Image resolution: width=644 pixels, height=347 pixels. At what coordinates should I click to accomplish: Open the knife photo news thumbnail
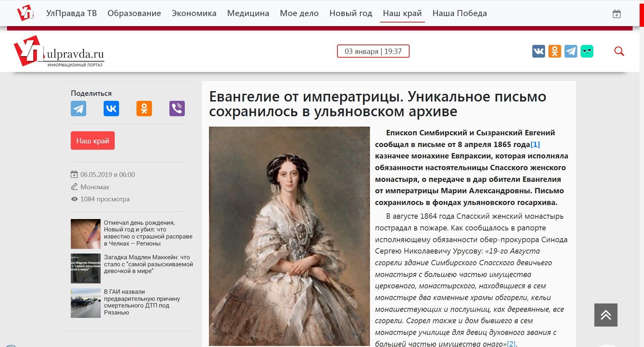pos(86,234)
